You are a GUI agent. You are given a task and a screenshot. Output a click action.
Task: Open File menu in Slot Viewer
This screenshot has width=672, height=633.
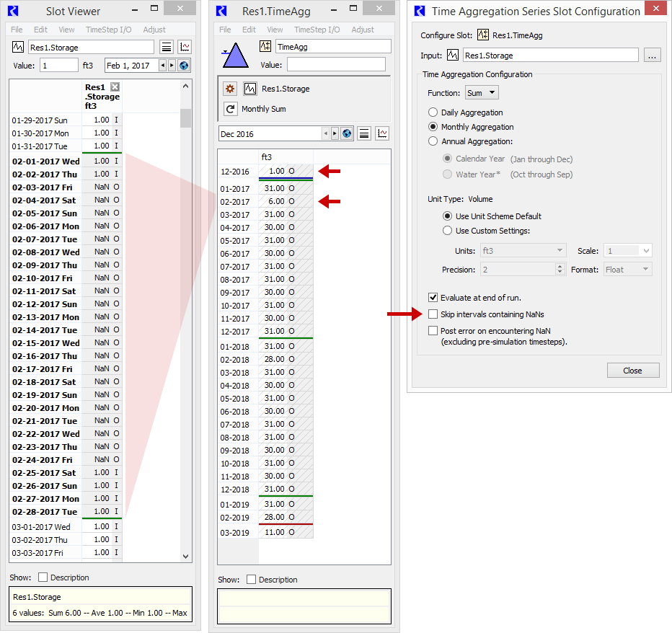[x=17, y=30]
